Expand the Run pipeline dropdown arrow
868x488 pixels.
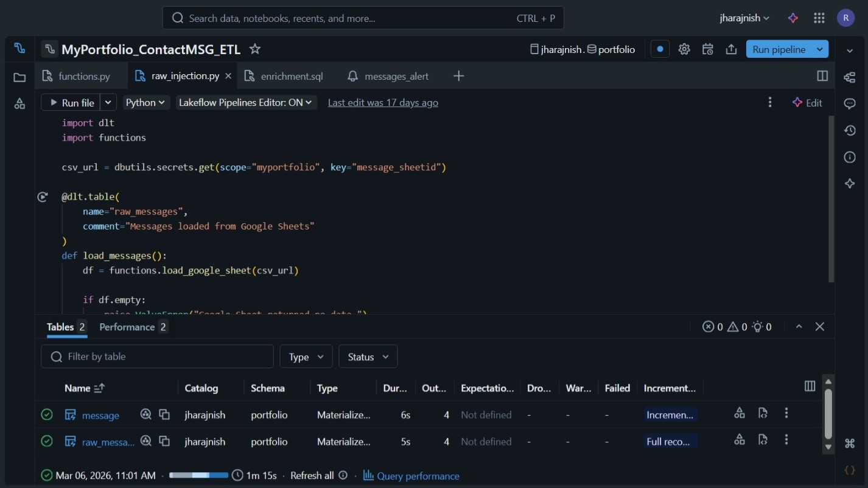coord(821,49)
